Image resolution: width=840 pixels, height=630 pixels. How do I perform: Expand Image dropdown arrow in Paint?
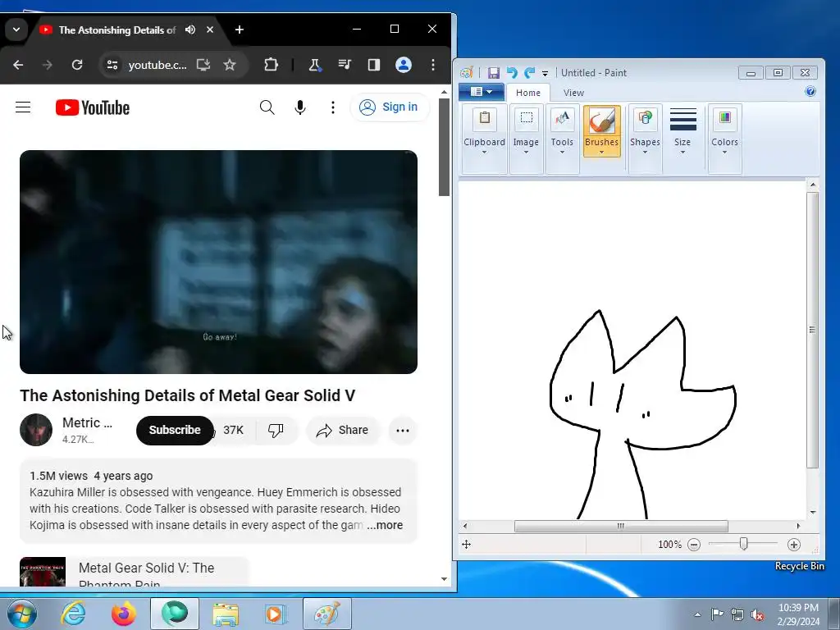526,152
